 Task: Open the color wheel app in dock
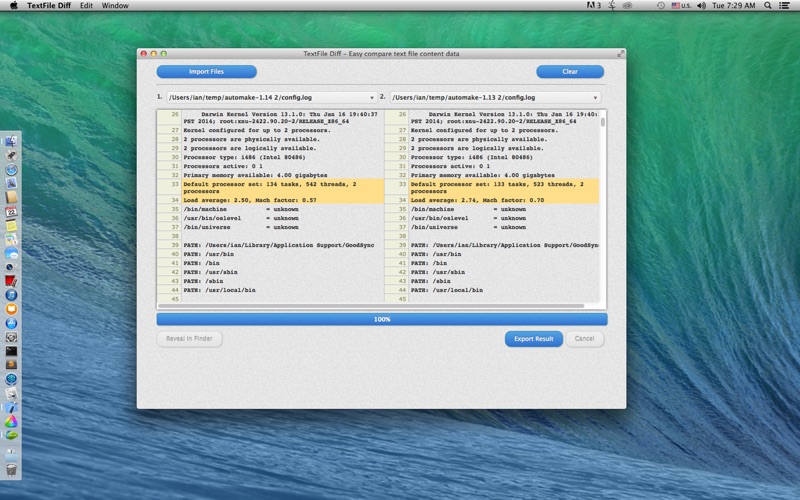pyautogui.click(x=11, y=421)
